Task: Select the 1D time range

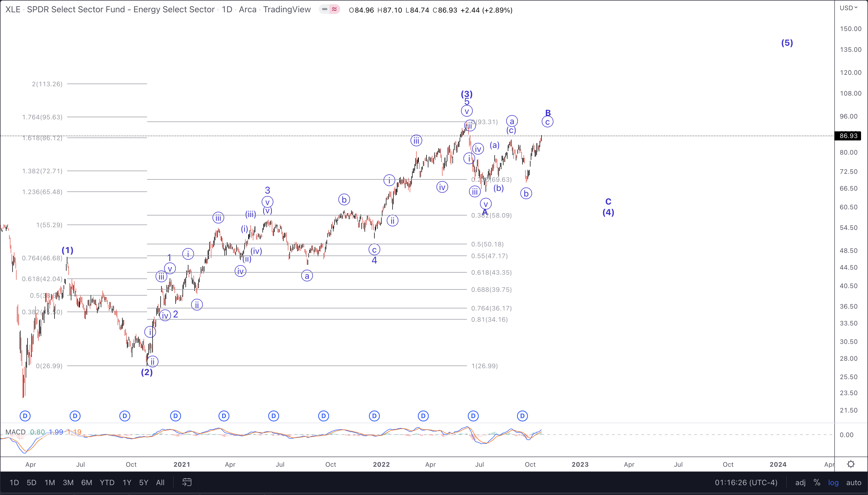Action: click(14, 482)
